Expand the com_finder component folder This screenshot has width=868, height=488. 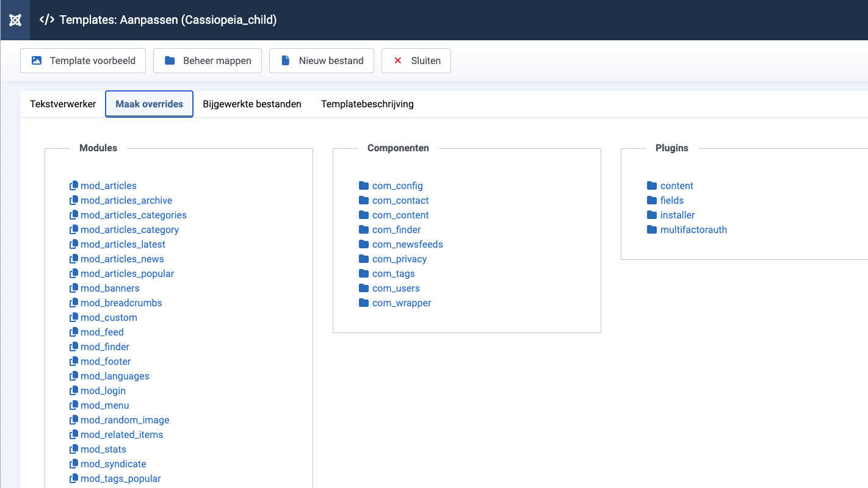(396, 229)
